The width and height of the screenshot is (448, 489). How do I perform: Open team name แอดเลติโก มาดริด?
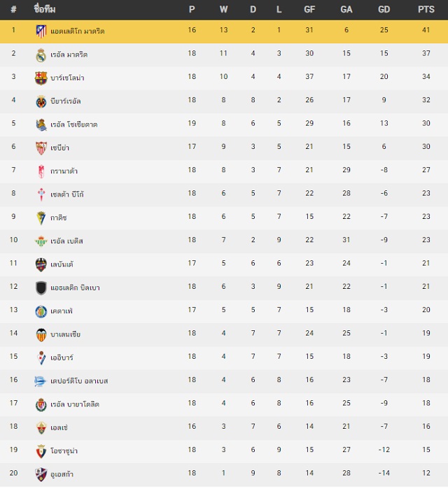tap(78, 31)
